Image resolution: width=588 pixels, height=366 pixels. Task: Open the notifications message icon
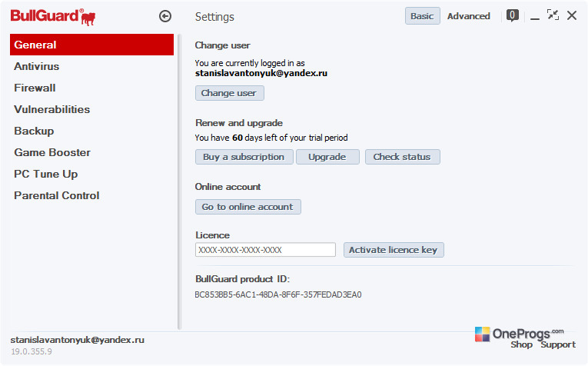pos(512,15)
